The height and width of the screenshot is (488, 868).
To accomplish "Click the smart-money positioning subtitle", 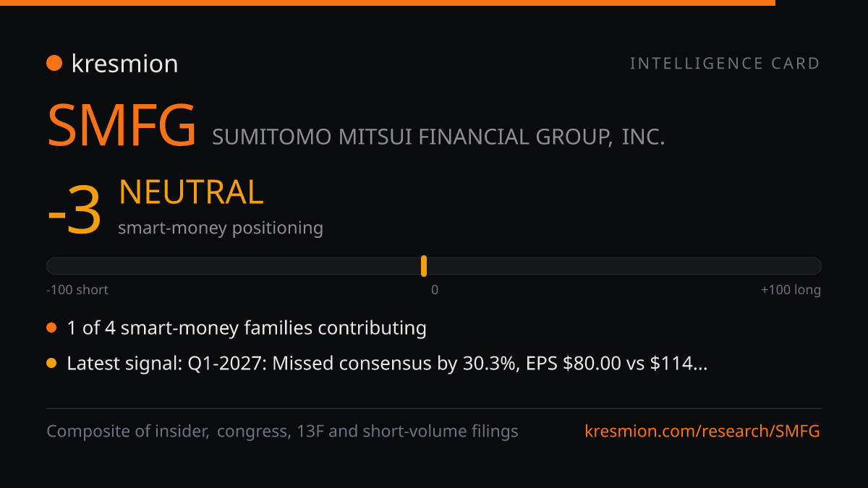I will [x=221, y=228].
